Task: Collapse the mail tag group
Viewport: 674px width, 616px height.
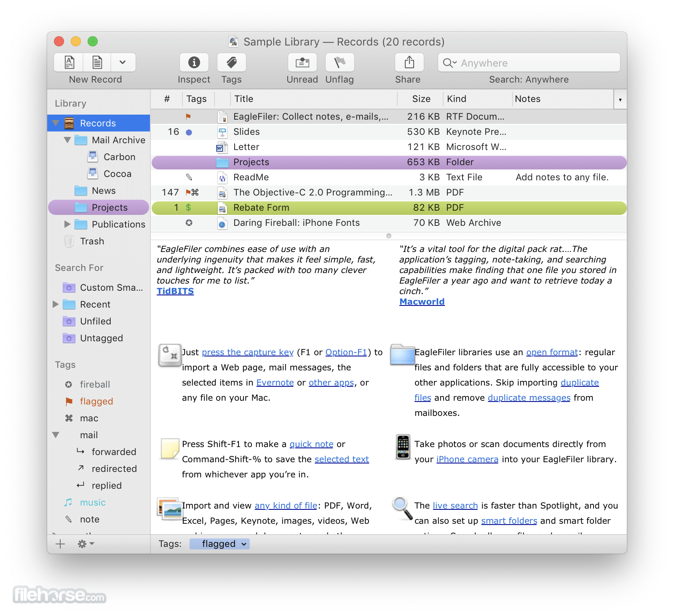Action: (56, 435)
